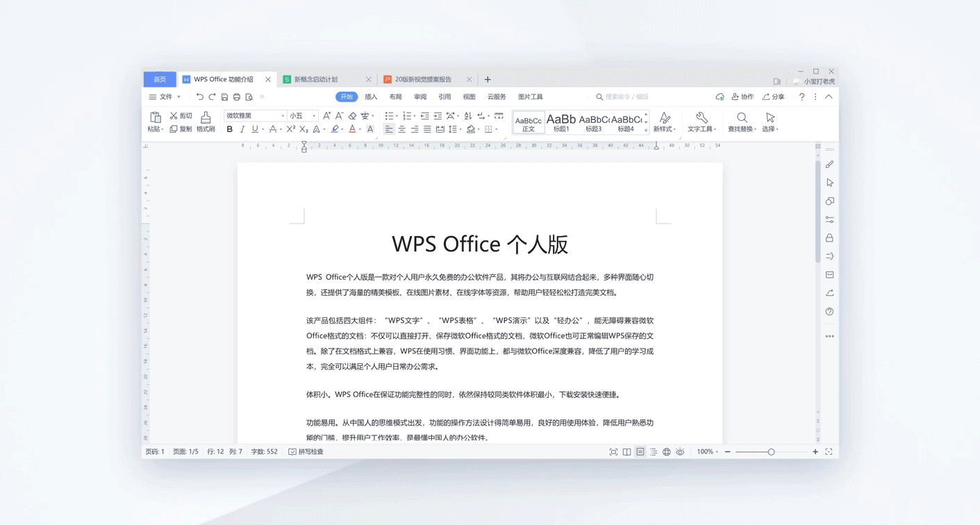Switch to References (引用) ribbon tab
This screenshot has height=525, width=980.
tap(445, 97)
